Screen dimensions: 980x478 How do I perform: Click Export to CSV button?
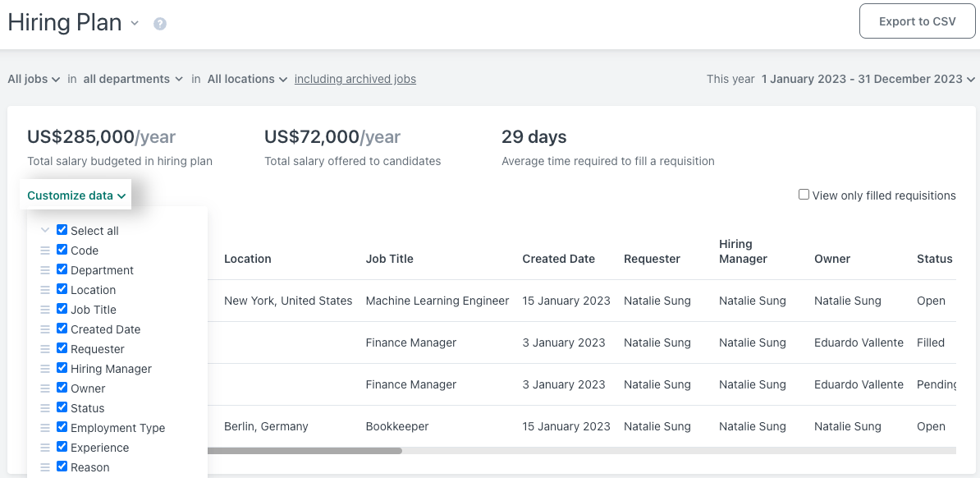coord(918,21)
